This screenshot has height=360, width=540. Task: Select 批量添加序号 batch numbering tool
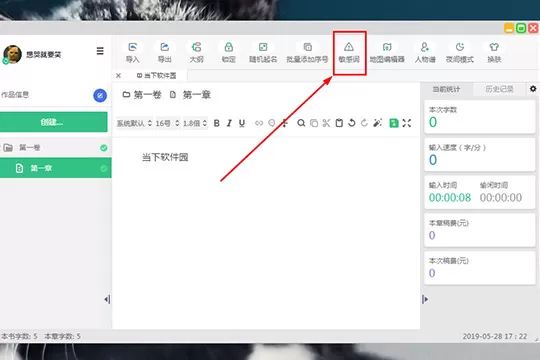(x=307, y=53)
